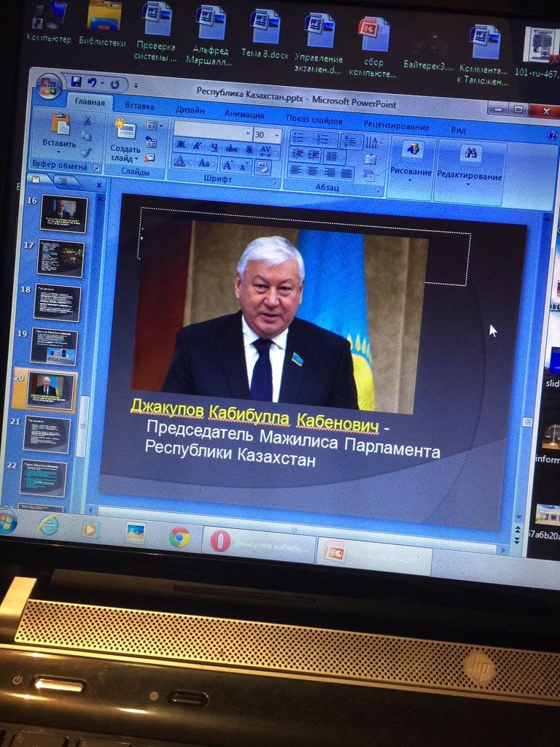The width and height of the screenshot is (560, 747).
Task: Go to the Рецензирование tab
Action: (396, 126)
